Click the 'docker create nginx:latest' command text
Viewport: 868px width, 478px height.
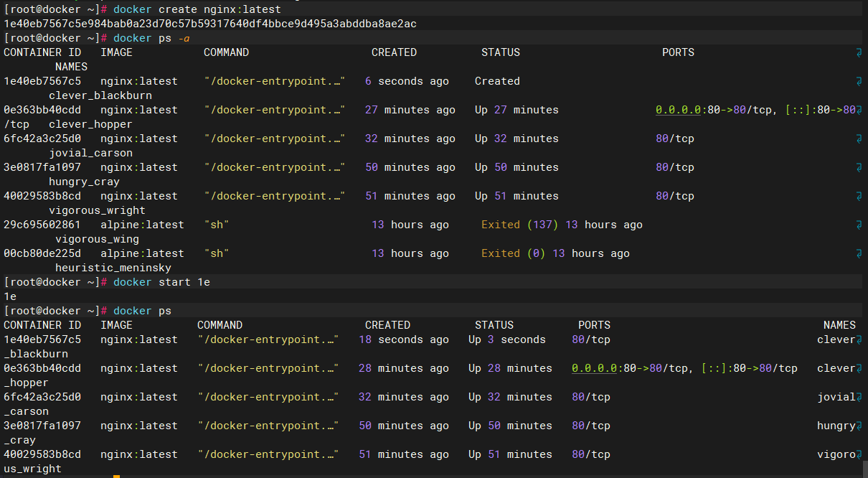pos(197,9)
